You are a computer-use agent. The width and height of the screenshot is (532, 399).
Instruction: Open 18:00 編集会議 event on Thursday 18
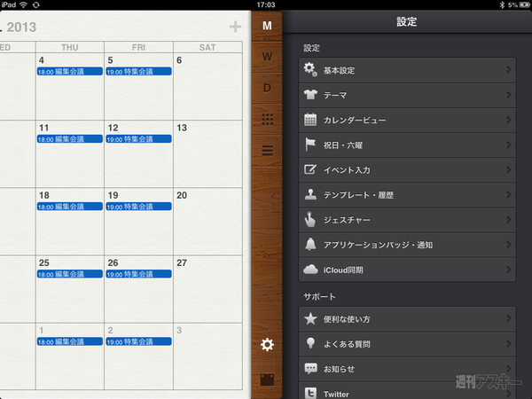[69, 207]
